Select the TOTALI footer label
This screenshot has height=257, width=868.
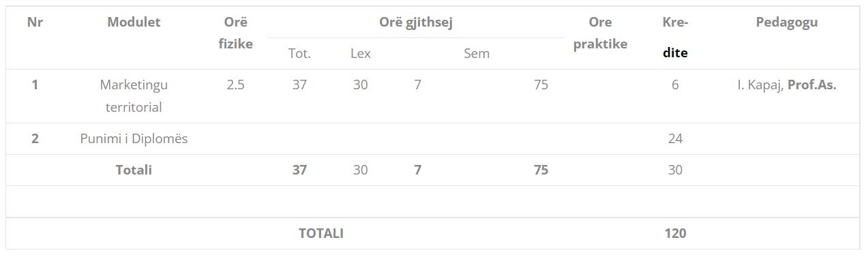point(320,233)
